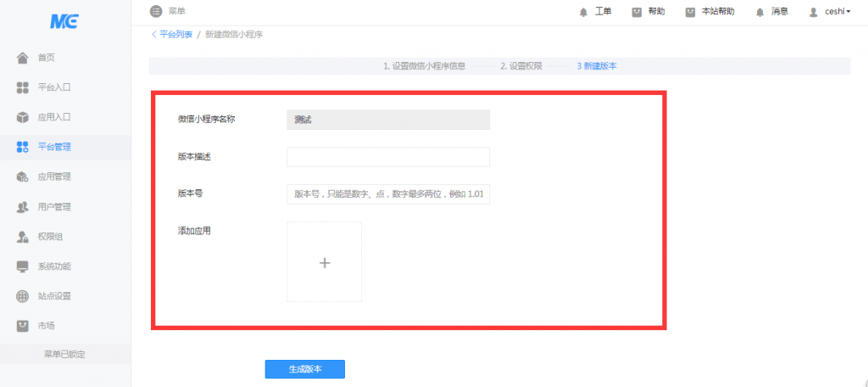Open the ceshi user dropdown

click(830, 12)
